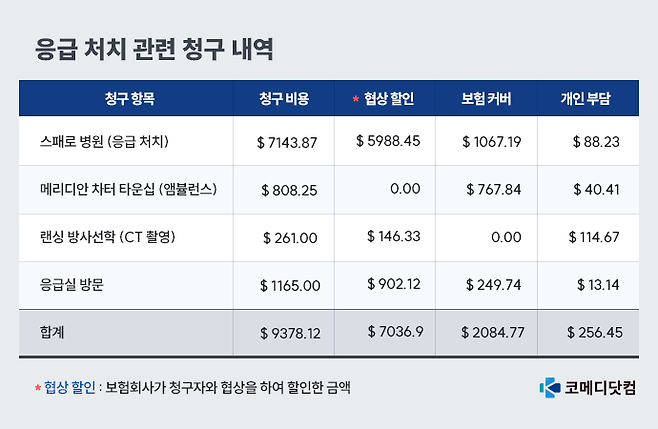The width and height of the screenshot is (658, 429).
Task: Click the 코메디닷컴 logo icon
Action: (547, 386)
